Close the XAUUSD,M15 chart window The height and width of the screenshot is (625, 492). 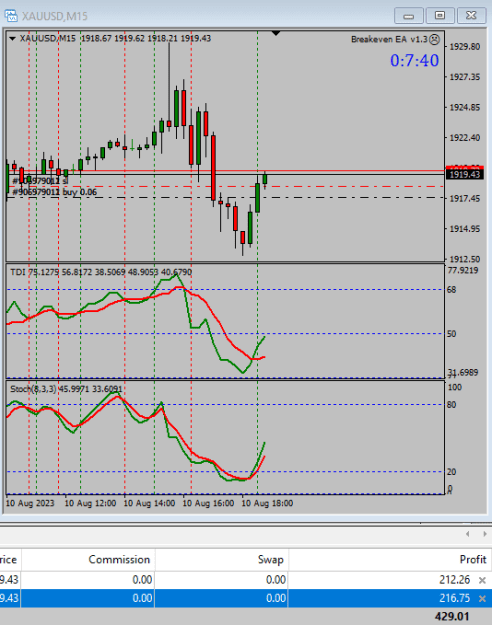pos(471,16)
